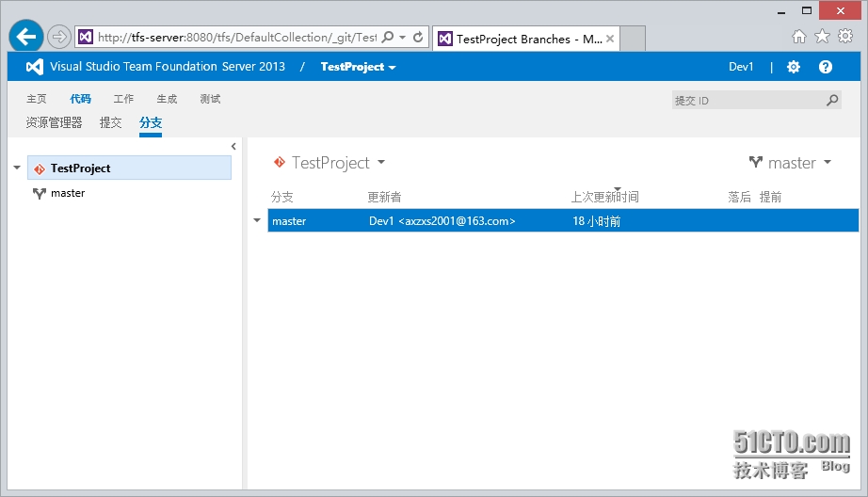Select the 分支 tab
Viewport: 868px width, 497px height.
(151, 123)
